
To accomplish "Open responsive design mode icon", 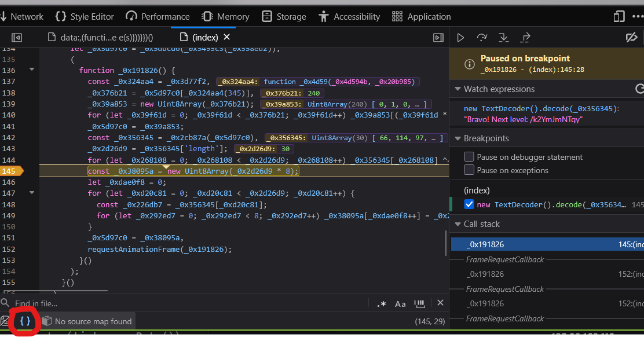I will 619,16.
